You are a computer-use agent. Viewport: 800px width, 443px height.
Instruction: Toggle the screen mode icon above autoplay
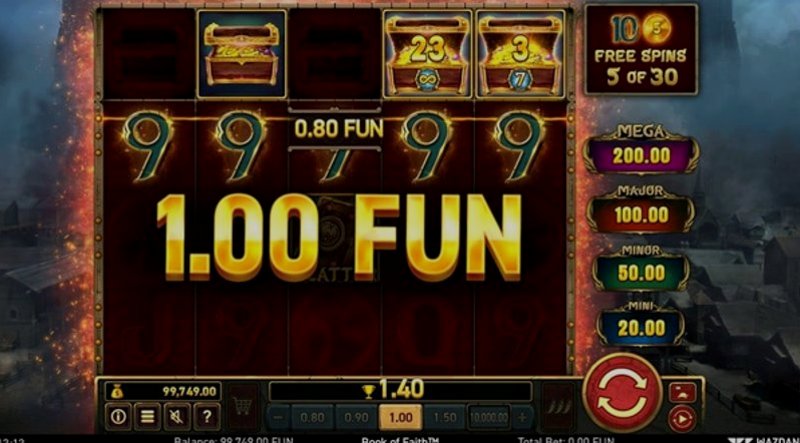[x=682, y=391]
